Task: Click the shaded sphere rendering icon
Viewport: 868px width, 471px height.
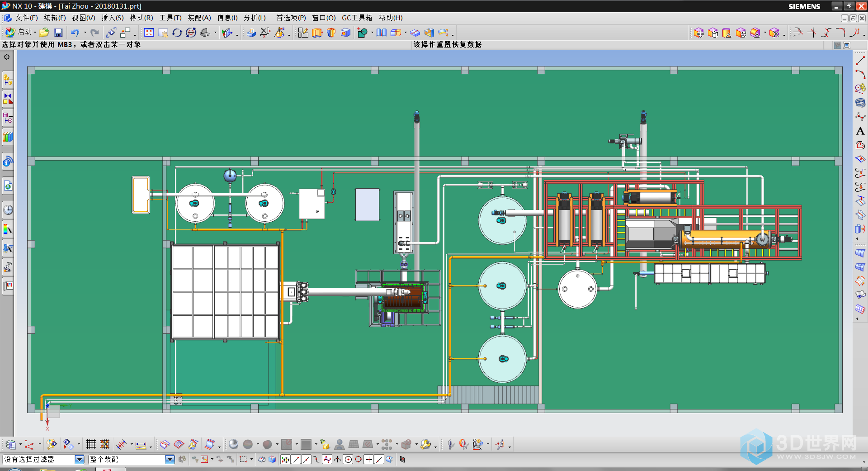Action: click(233, 444)
